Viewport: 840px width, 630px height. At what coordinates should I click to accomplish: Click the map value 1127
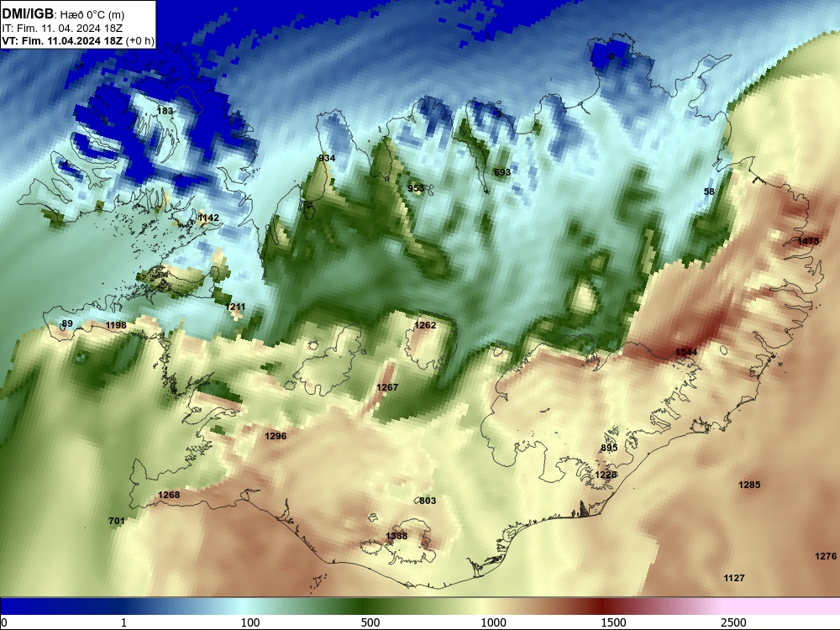pyautogui.click(x=734, y=578)
